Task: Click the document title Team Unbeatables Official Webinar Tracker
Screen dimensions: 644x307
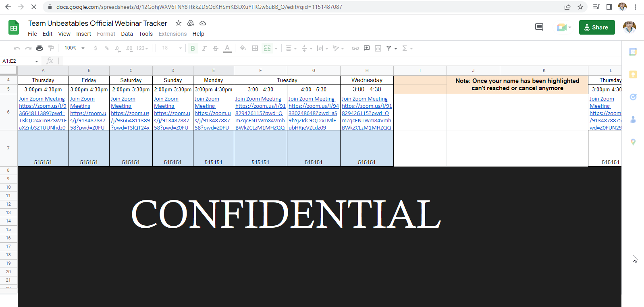Action: pyautogui.click(x=98, y=23)
